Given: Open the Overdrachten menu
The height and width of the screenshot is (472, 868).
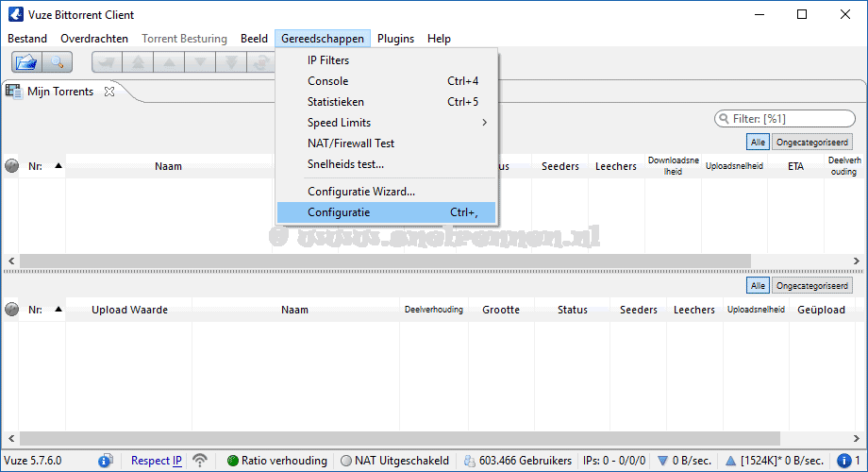Looking at the screenshot, I should point(94,38).
